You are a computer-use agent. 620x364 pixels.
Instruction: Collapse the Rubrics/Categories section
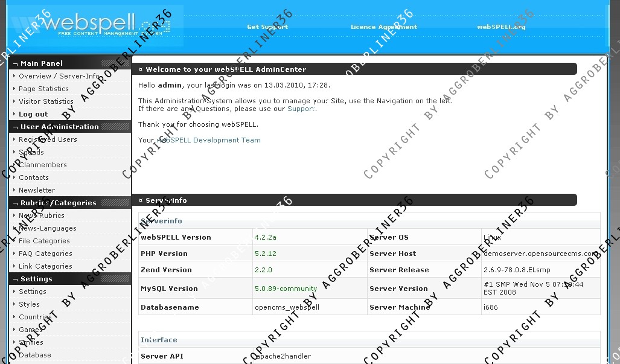click(70, 203)
